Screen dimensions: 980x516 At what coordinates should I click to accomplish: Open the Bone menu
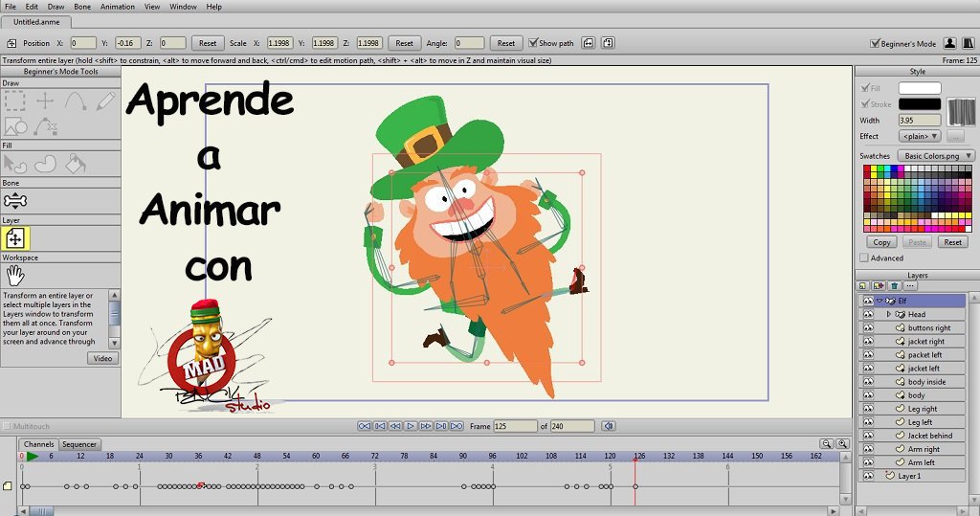coord(82,7)
